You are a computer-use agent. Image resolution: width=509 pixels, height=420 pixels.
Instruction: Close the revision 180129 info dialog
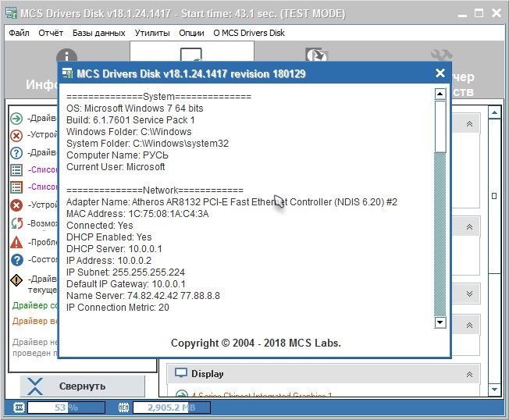(x=440, y=73)
